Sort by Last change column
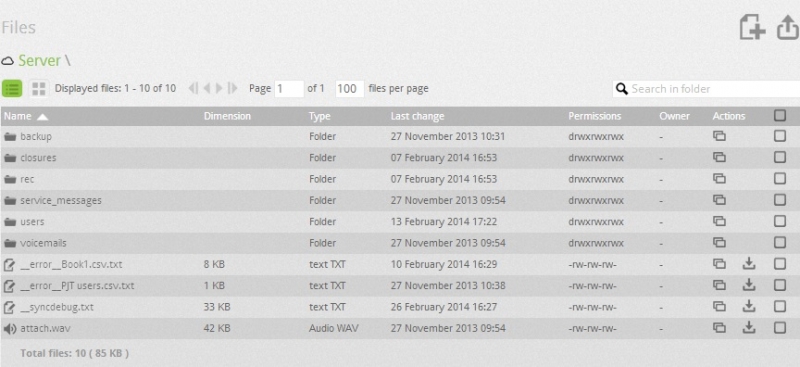Viewport: 800px width, 367px height. pos(417,116)
